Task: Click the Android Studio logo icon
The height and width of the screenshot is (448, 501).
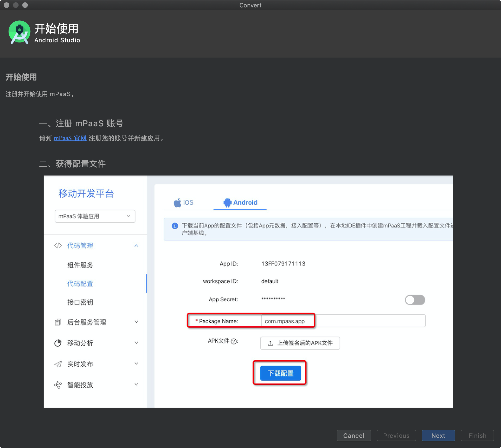Action: click(x=19, y=32)
